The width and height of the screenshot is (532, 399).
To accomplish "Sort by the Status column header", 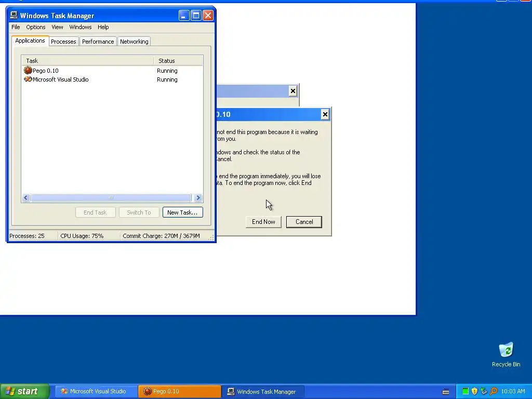I will coord(178,61).
